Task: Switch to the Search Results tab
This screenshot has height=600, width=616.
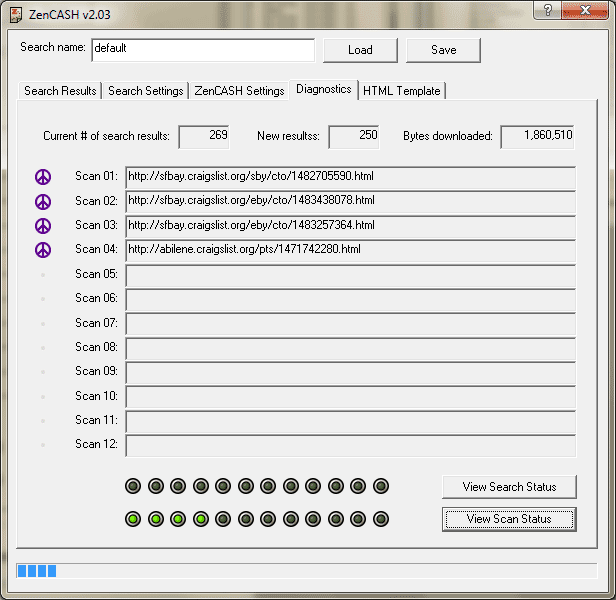Action: pyautogui.click(x=60, y=91)
